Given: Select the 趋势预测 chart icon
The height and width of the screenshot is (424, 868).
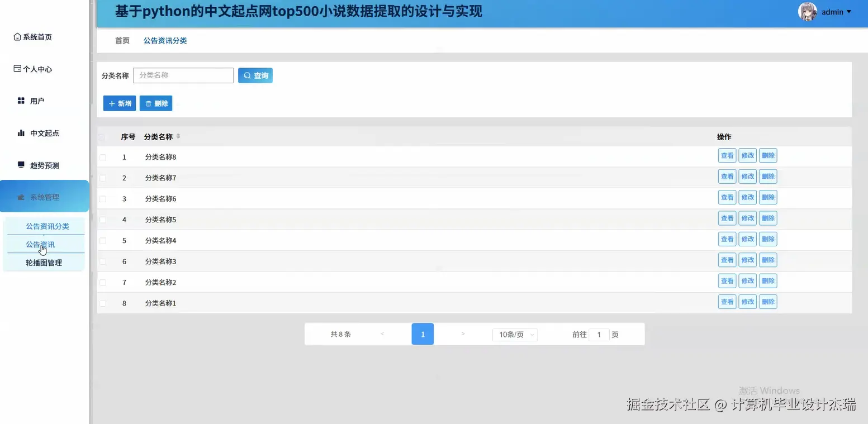Looking at the screenshot, I should tap(20, 164).
